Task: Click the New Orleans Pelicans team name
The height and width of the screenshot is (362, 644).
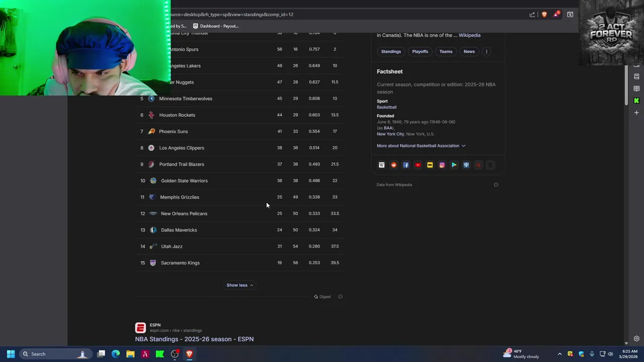Action: click(184, 214)
